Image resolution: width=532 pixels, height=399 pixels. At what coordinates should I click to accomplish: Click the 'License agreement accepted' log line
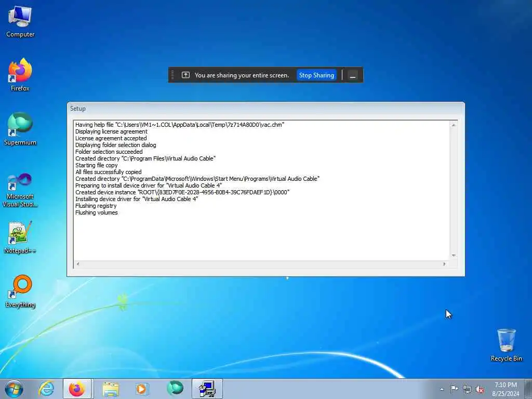(111, 138)
